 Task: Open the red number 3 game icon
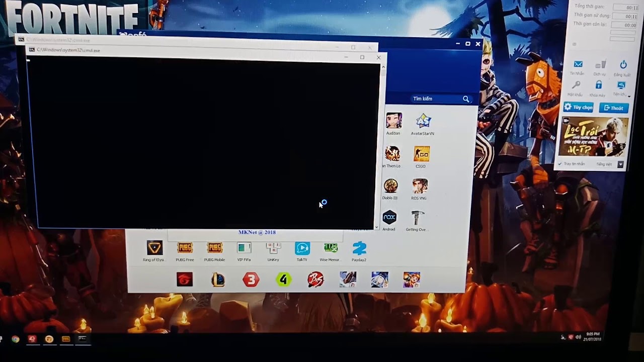click(x=251, y=280)
